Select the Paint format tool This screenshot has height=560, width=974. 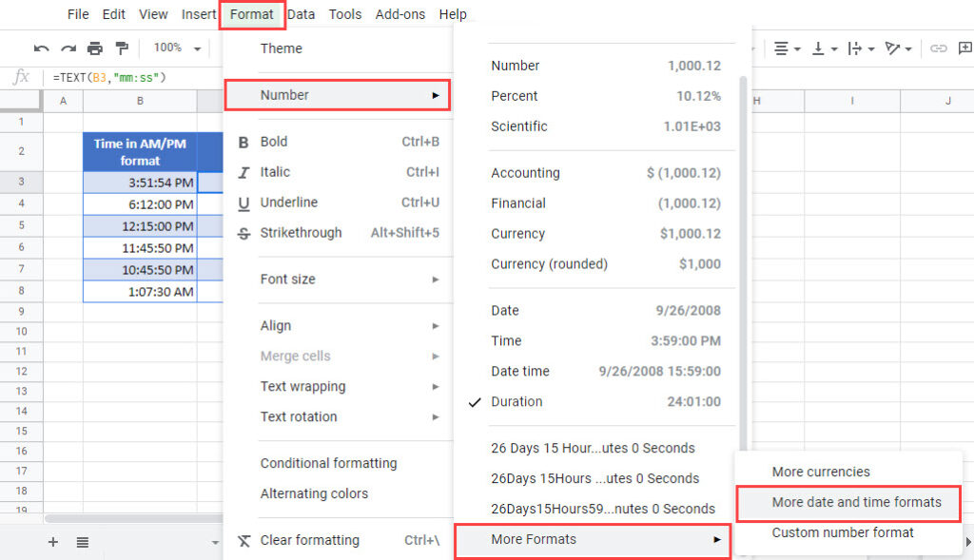coord(121,48)
